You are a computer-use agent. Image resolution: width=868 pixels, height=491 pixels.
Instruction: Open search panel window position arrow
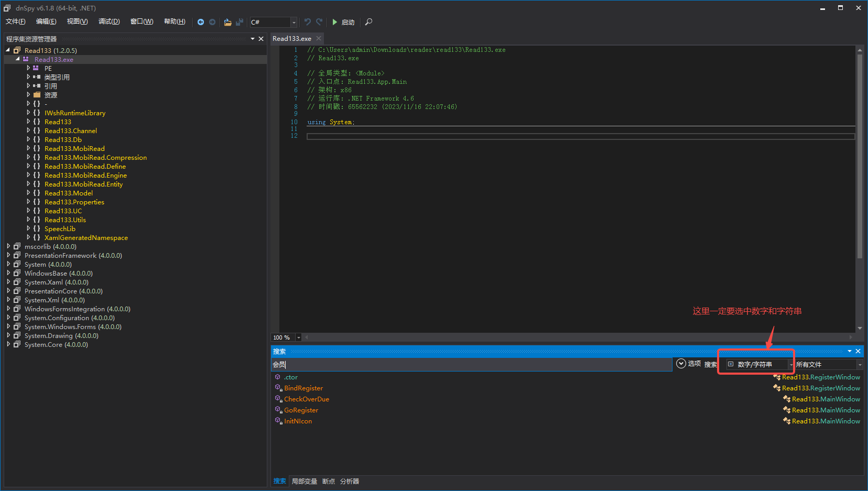pos(850,351)
